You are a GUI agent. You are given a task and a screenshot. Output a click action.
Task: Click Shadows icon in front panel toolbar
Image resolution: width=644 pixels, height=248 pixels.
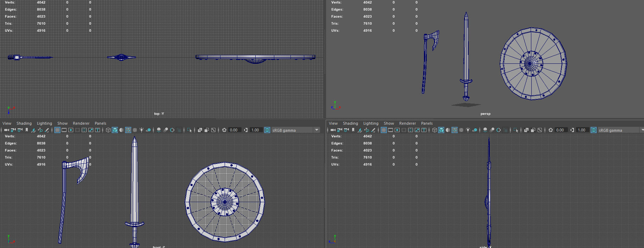click(x=148, y=130)
